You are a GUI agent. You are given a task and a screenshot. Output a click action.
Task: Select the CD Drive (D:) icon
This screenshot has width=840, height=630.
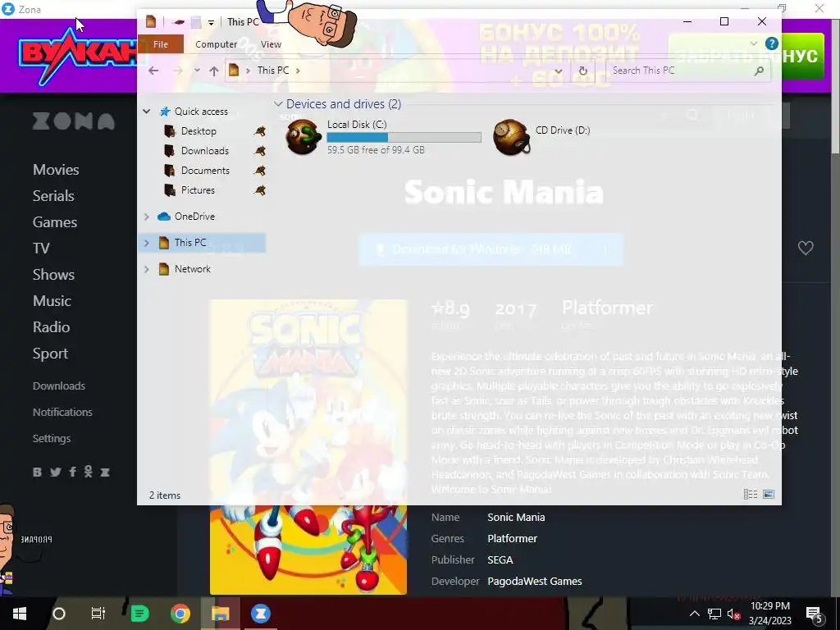pyautogui.click(x=511, y=137)
